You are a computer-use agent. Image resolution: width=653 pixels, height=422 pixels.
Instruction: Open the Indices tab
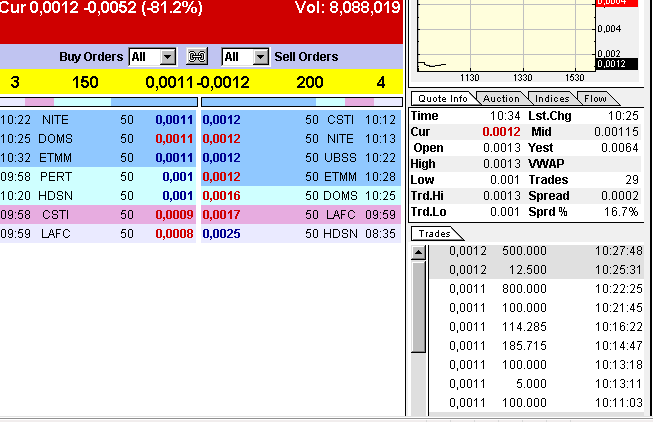(x=552, y=98)
